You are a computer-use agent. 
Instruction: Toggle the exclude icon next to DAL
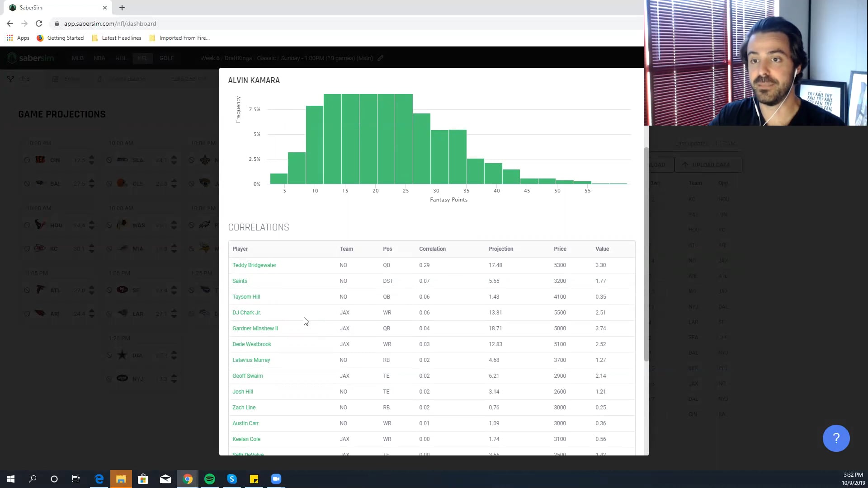coord(108,355)
